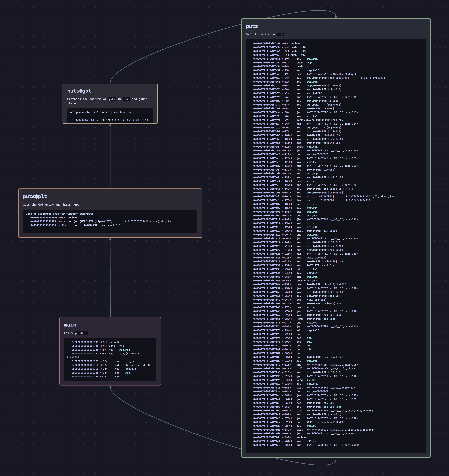Select the main card title
The image size is (449, 476).
click(x=70, y=325)
